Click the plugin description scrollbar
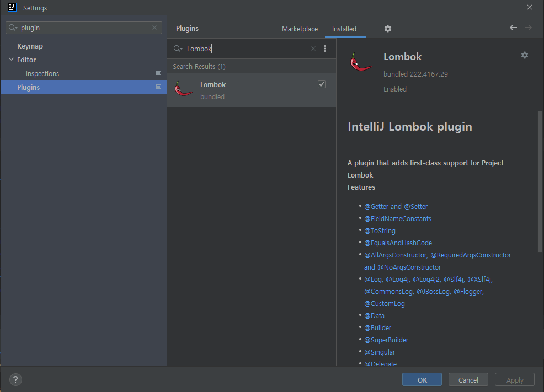The width and height of the screenshot is (544, 392). [x=540, y=181]
